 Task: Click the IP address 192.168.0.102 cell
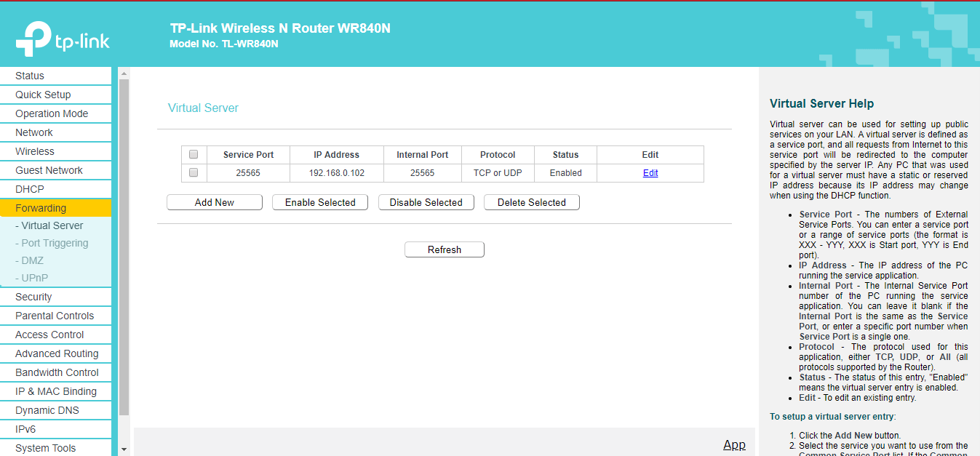tap(337, 173)
